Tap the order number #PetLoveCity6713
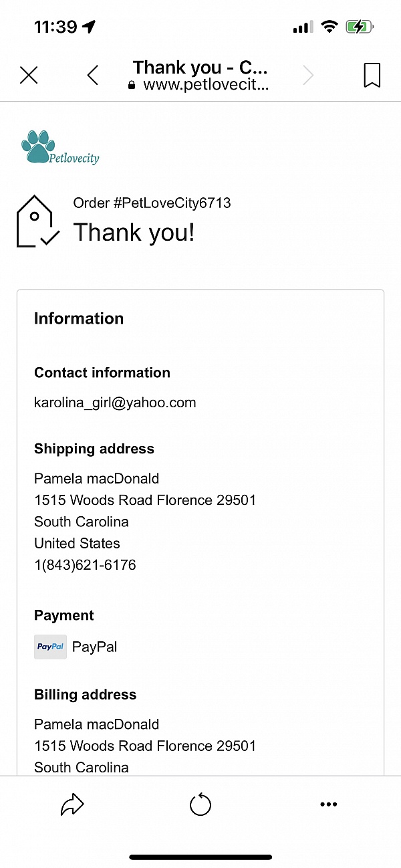The image size is (401, 868). coord(152,203)
